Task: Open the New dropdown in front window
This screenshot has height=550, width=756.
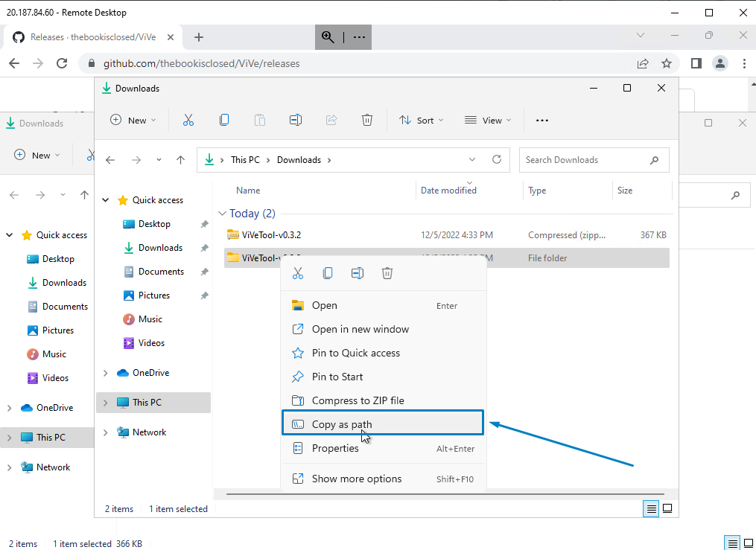Action: tap(133, 120)
